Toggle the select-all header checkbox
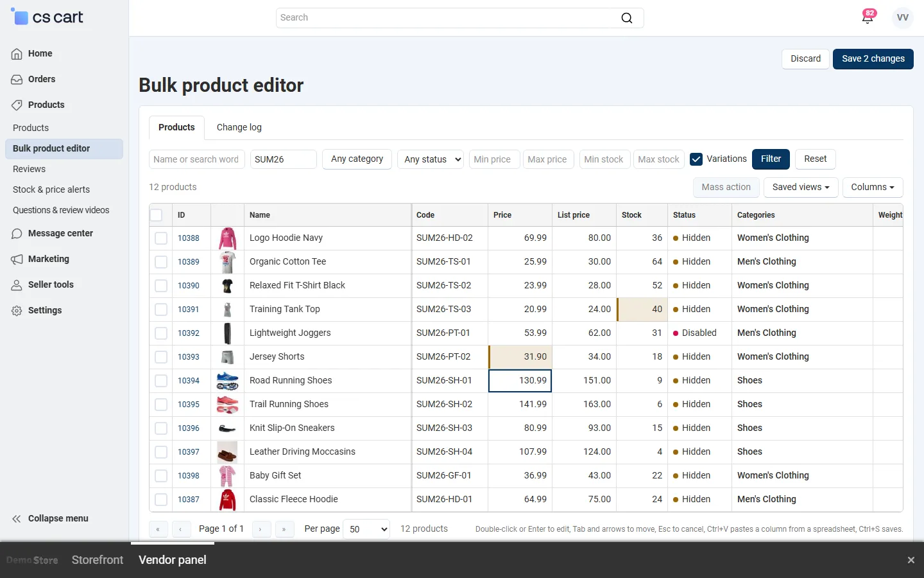 [x=156, y=215]
